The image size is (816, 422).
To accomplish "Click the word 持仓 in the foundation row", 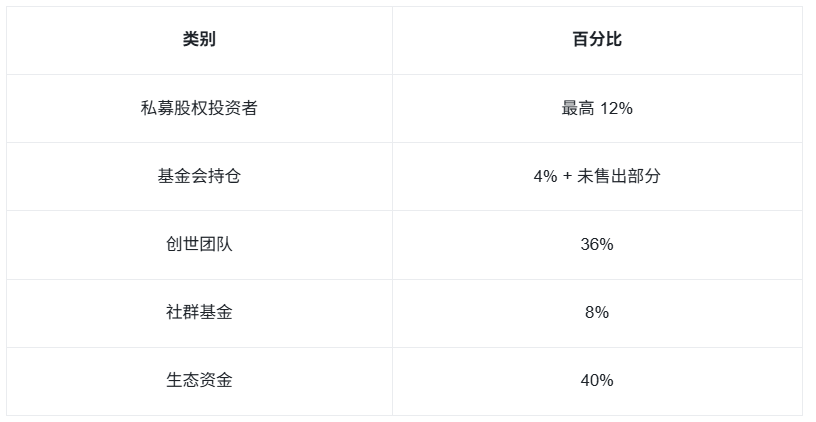I will click(x=224, y=176).
